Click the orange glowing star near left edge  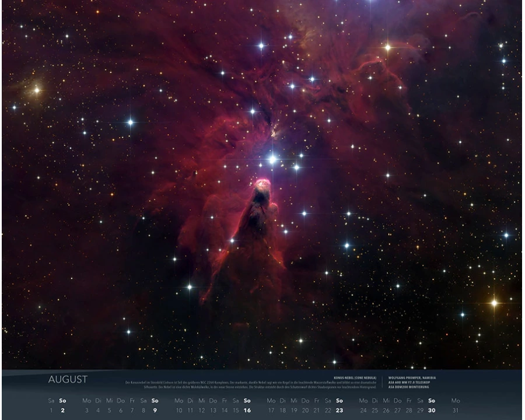(36, 90)
